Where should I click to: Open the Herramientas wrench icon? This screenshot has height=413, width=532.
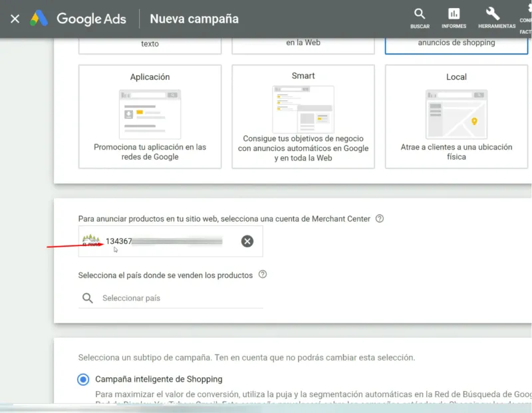point(497,19)
